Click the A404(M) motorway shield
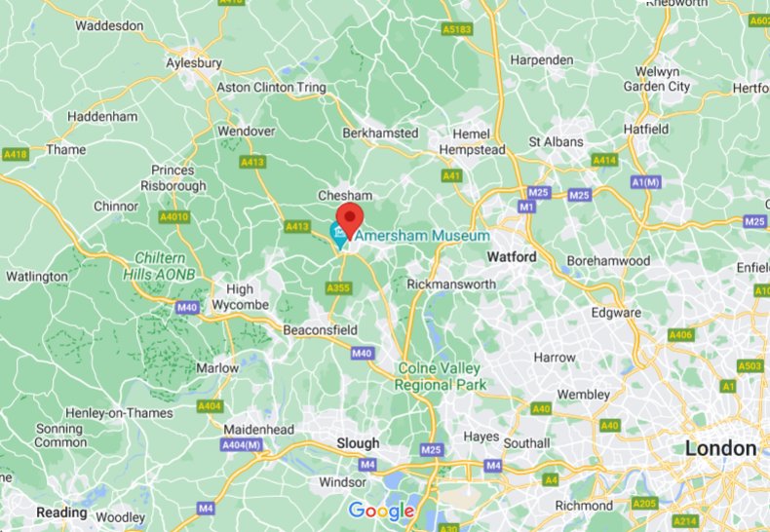 point(241,445)
